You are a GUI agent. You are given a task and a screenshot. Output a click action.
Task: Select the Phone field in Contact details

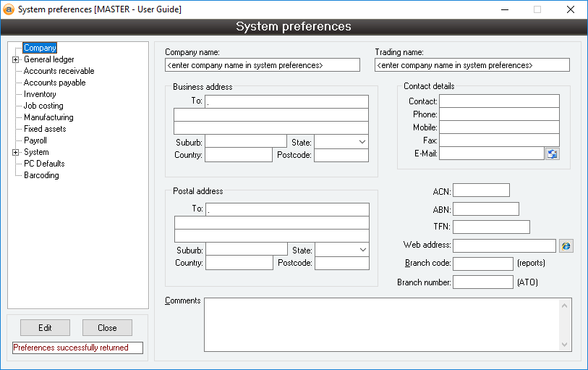(499, 114)
